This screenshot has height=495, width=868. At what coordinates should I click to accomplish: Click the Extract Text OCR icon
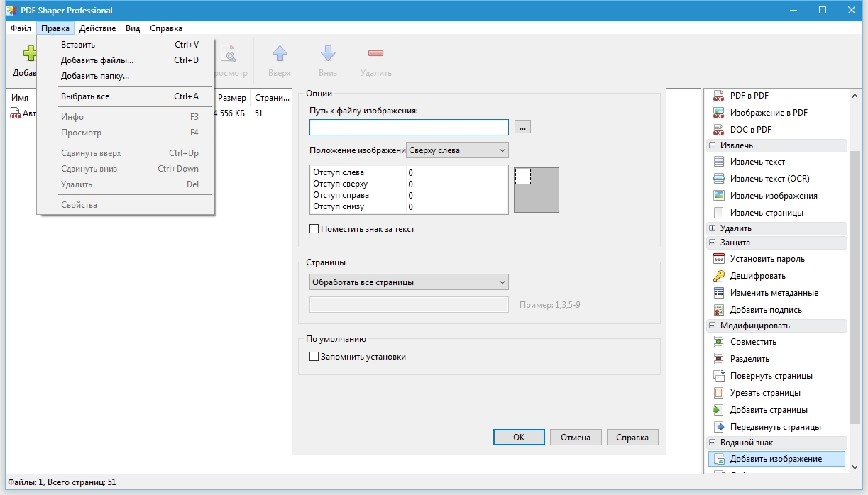click(x=718, y=179)
